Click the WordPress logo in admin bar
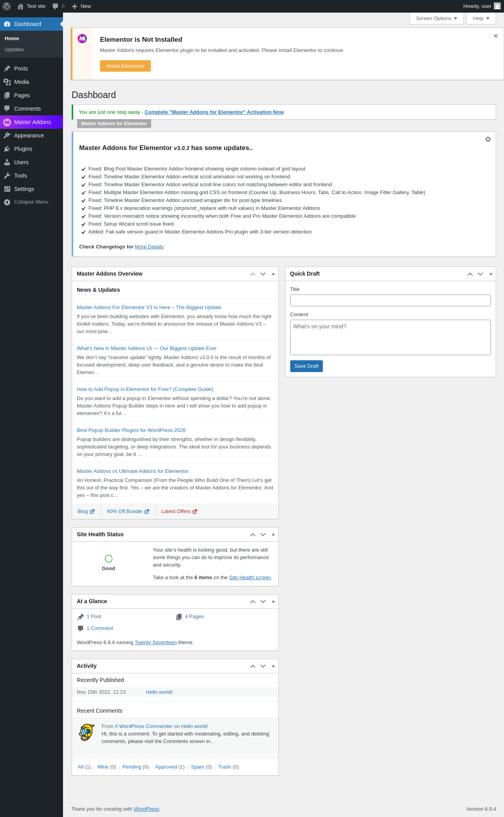 pos(7,6)
